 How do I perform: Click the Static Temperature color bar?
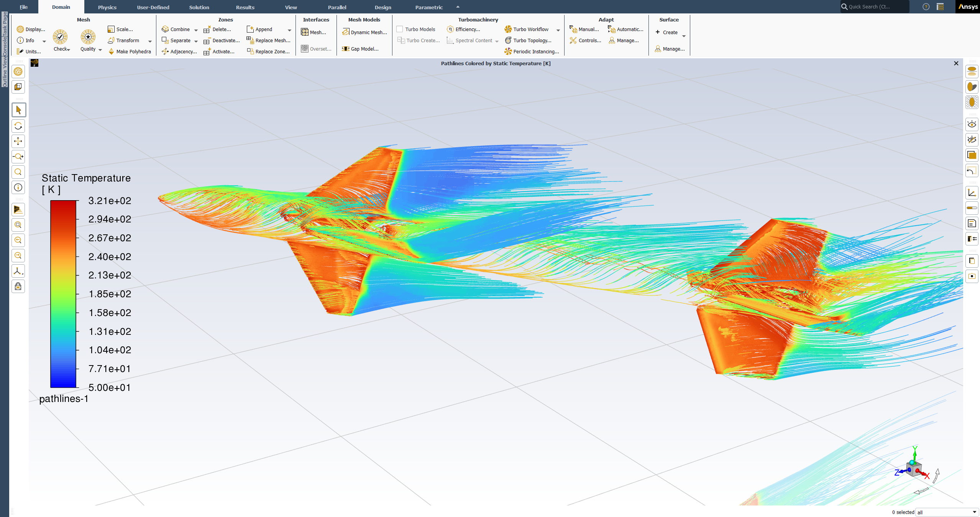(x=63, y=294)
